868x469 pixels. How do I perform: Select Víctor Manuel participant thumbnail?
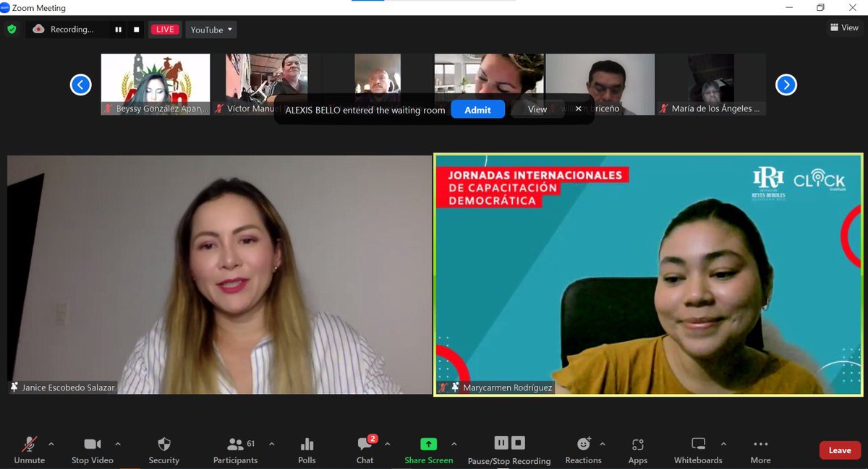click(x=266, y=85)
